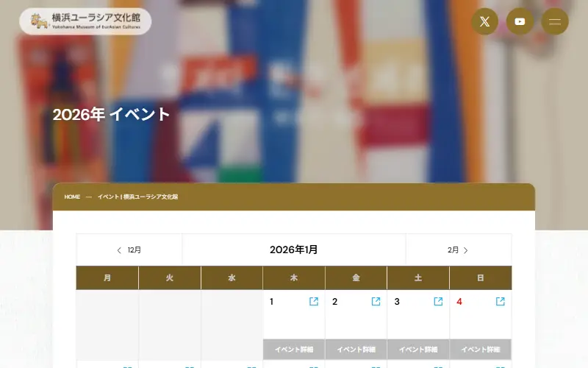Click red date number 4
Image resolution: width=588 pixels, height=368 pixels.
[x=459, y=302]
